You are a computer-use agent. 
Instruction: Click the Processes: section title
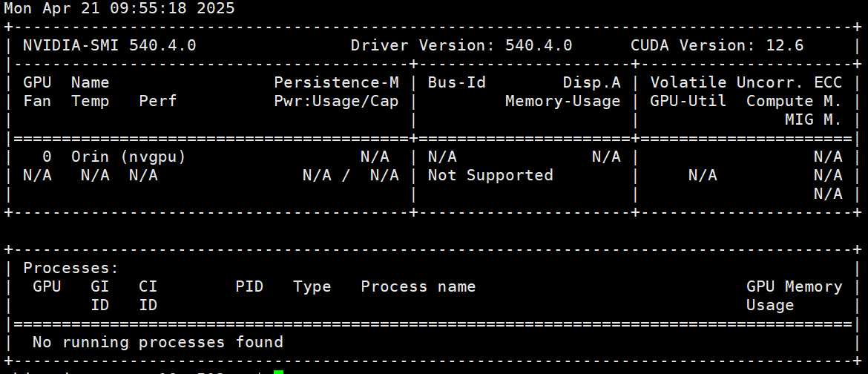[x=71, y=268]
